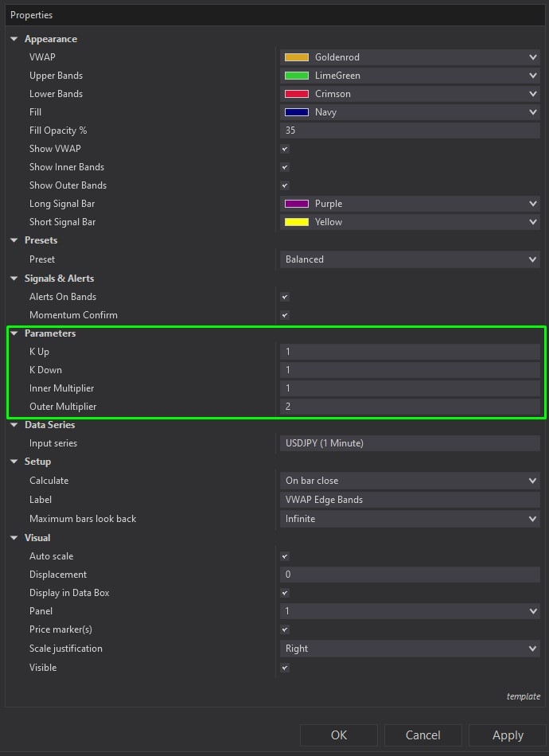549x756 pixels.
Task: Uncheck Show Inner Bands
Action: [x=285, y=167]
